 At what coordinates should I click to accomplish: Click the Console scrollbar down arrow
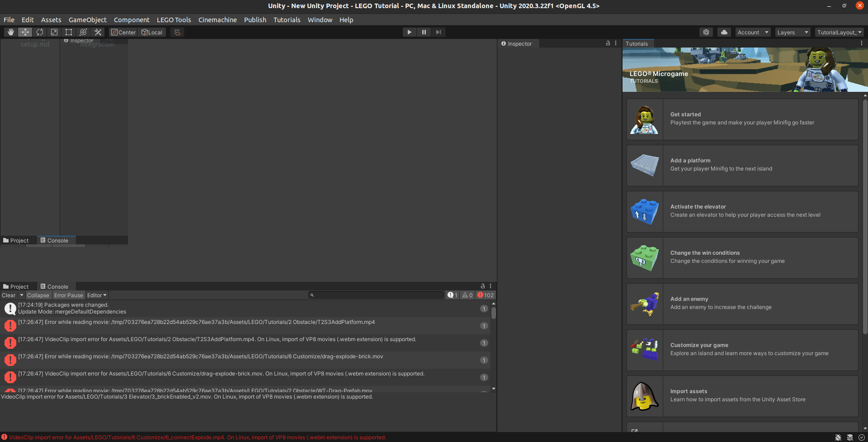[x=494, y=389]
